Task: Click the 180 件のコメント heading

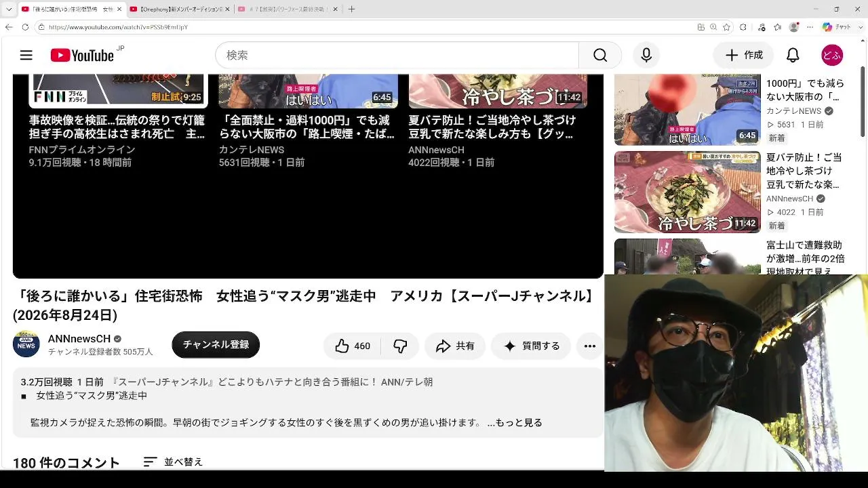Action: point(66,463)
